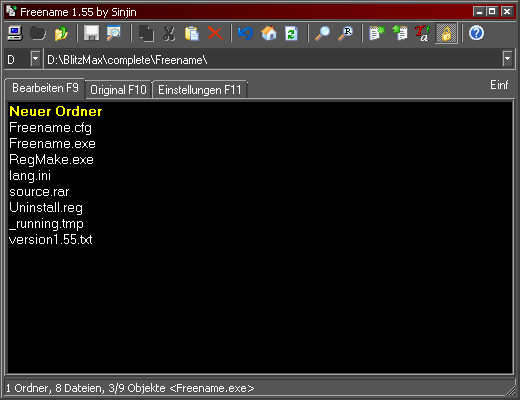Toggle the padlock lock button
The width and height of the screenshot is (520, 400).
446,33
